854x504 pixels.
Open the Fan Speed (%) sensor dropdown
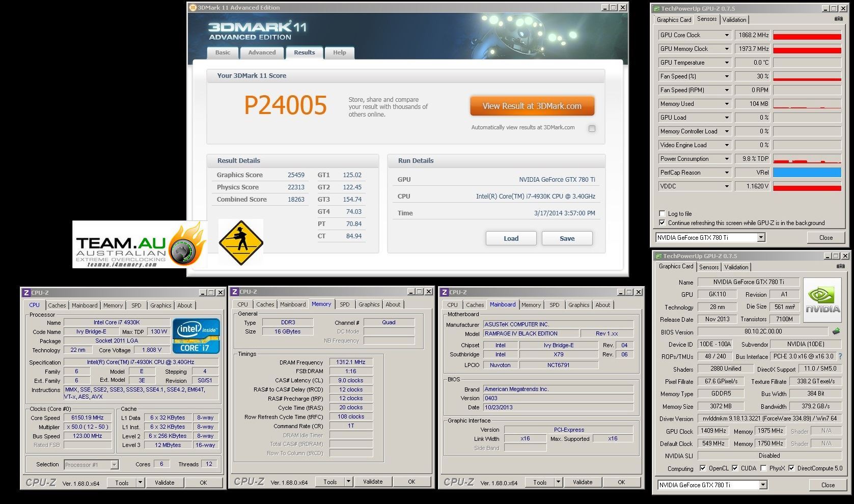tap(727, 76)
